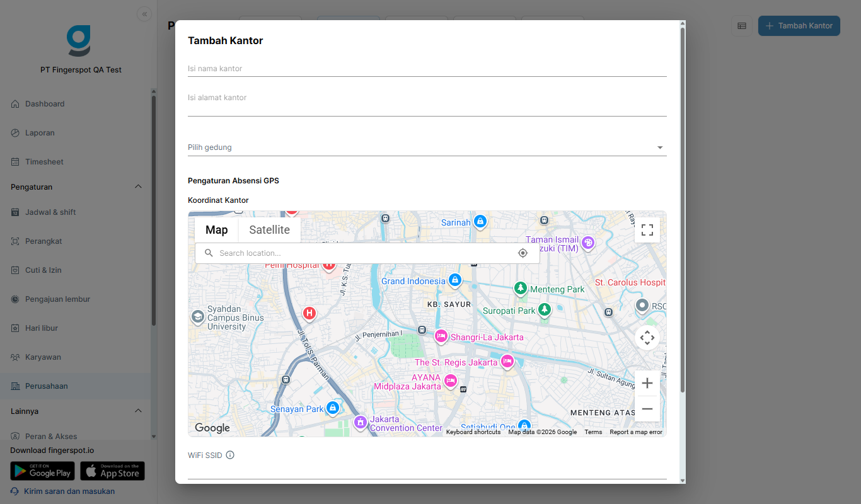Click the Dashboard home icon

click(x=15, y=104)
